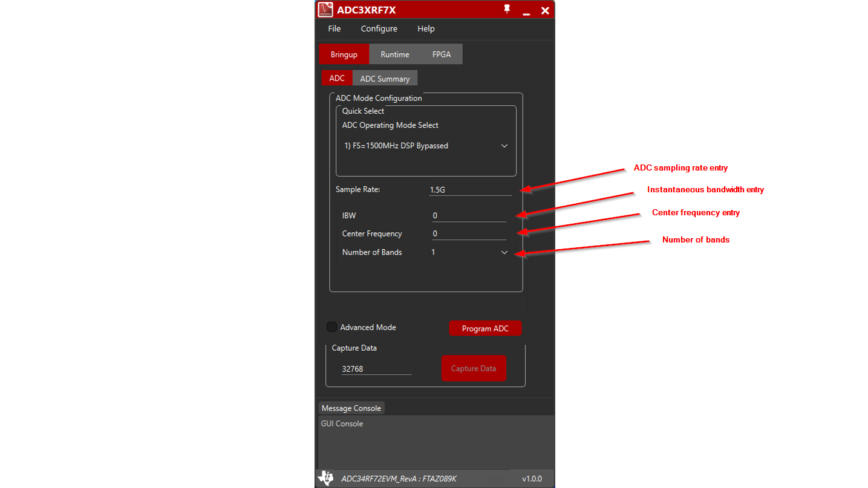Click the Program ADC button
868x488 pixels.
pos(485,328)
